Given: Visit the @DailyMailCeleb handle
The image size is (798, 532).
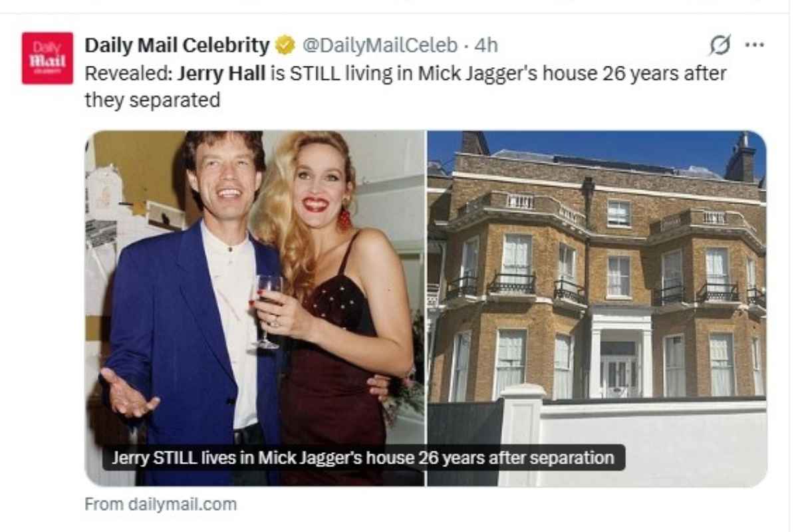Looking at the screenshot, I should (380, 45).
